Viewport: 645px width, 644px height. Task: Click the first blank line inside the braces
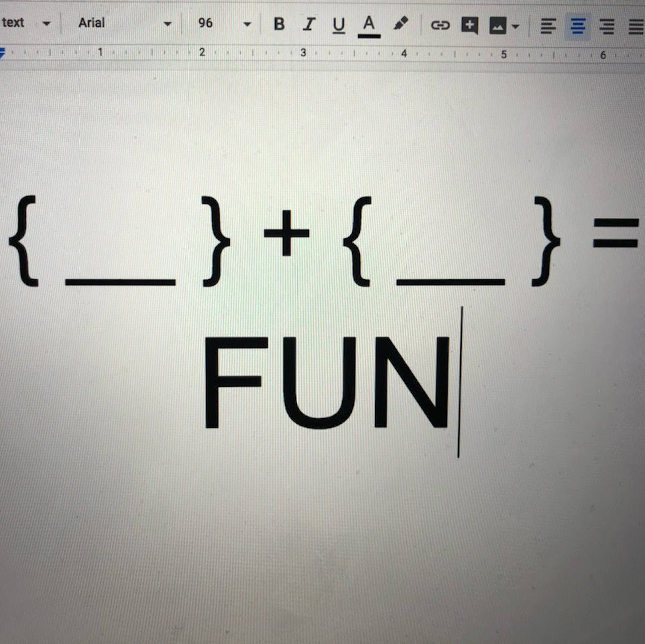click(x=120, y=281)
